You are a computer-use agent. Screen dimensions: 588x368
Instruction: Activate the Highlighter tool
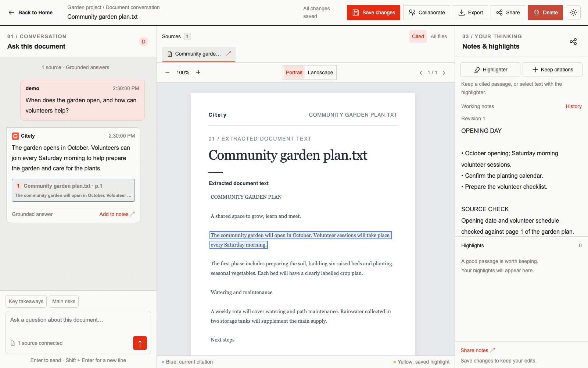click(x=490, y=70)
